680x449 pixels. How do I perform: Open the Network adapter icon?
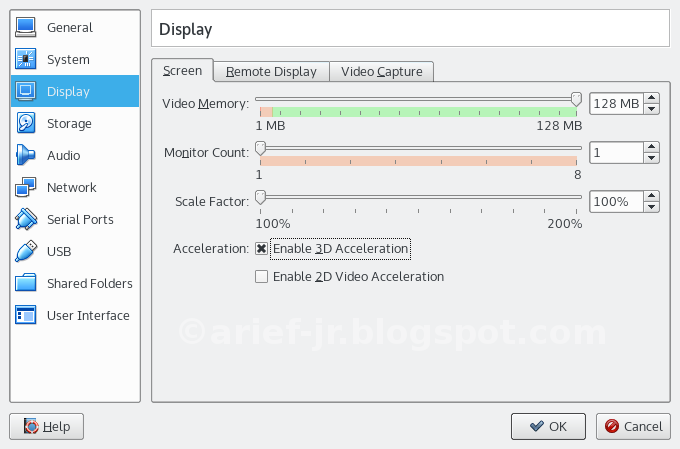[x=27, y=187]
